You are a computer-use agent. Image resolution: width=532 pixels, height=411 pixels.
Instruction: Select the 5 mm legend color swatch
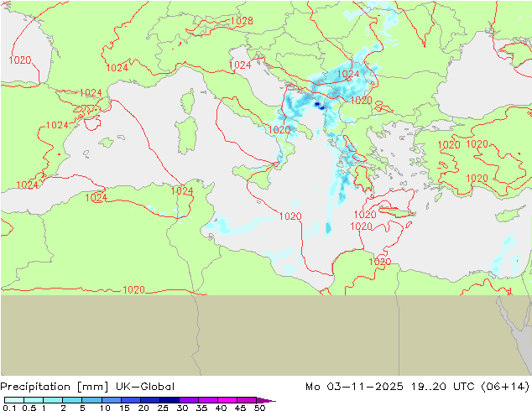click(x=91, y=400)
